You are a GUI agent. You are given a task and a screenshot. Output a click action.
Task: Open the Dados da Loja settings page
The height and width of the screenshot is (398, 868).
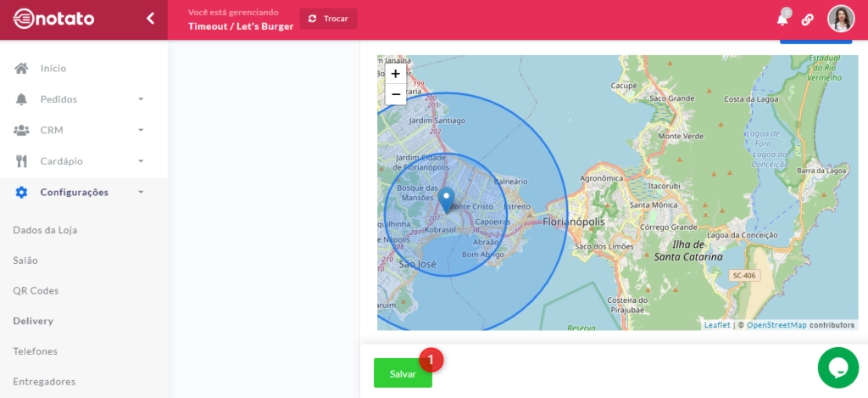(x=45, y=230)
